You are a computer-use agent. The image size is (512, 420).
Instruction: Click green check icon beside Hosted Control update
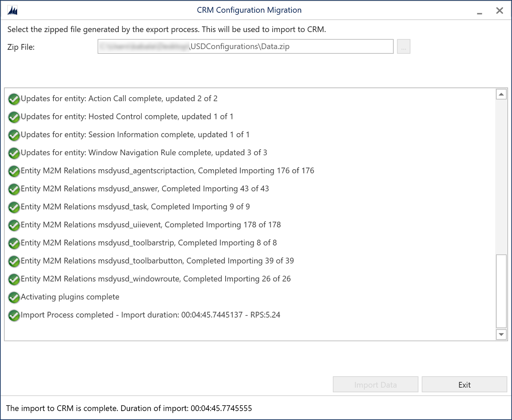(x=14, y=117)
